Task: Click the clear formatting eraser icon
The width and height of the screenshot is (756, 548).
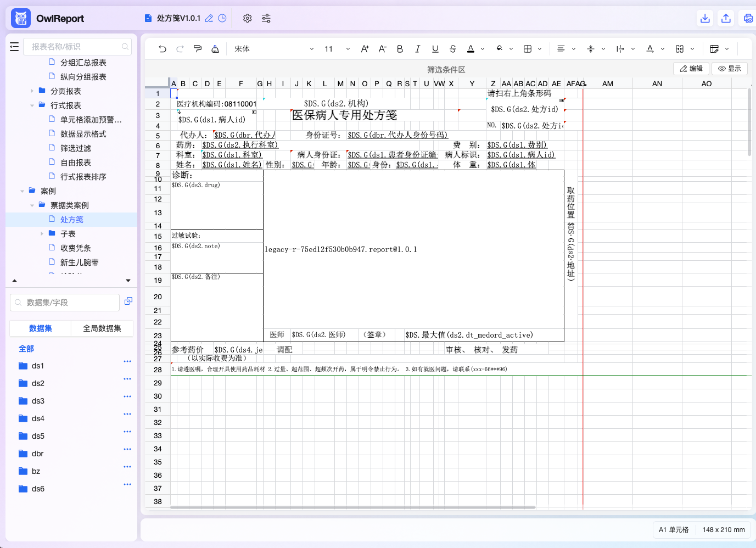Action: pyautogui.click(x=215, y=49)
